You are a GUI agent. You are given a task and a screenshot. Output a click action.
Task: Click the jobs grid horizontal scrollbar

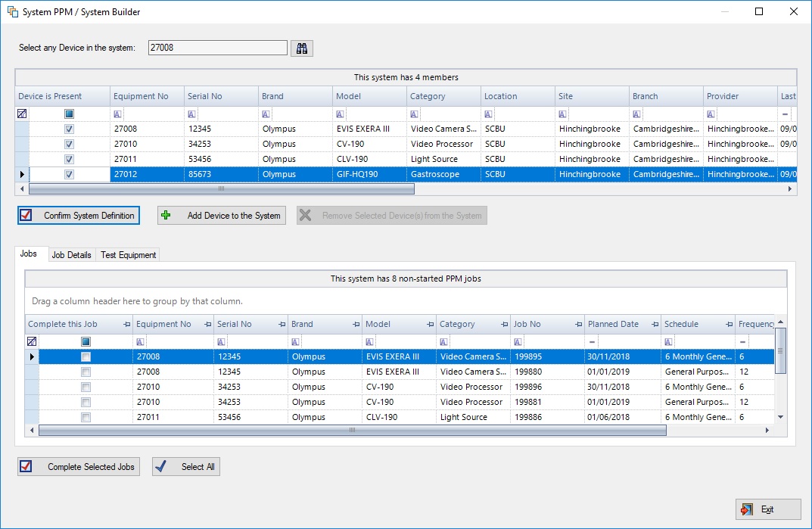click(x=352, y=430)
